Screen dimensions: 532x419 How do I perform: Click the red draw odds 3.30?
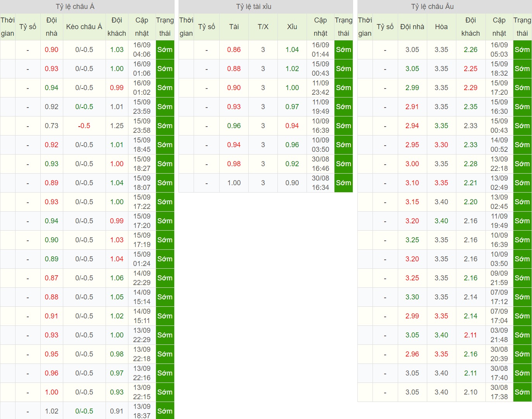[x=441, y=145]
